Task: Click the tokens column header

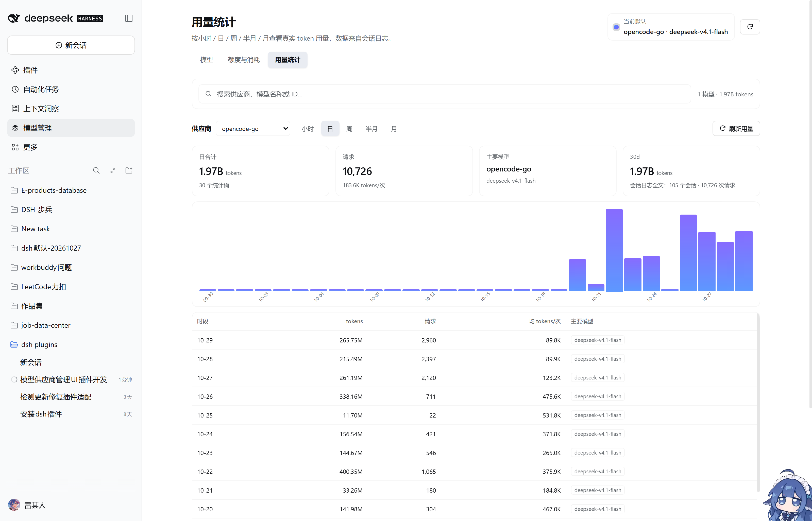Action: tap(354, 321)
